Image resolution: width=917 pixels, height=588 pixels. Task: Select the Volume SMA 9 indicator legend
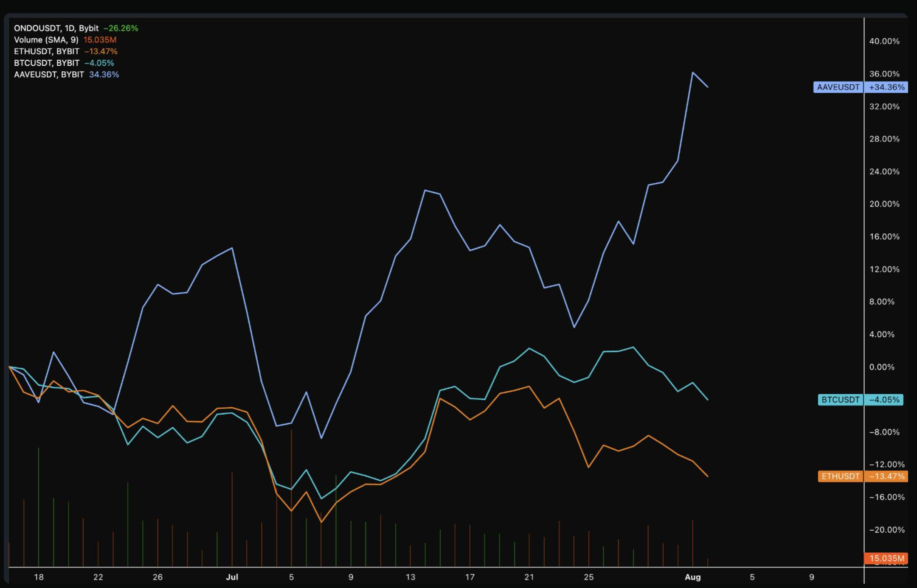point(46,40)
